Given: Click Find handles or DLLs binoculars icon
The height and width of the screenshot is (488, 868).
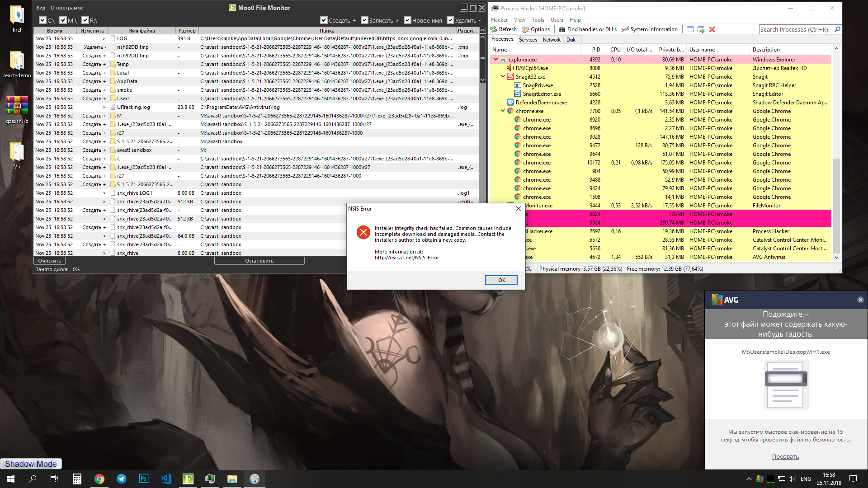Looking at the screenshot, I should pyautogui.click(x=561, y=29).
